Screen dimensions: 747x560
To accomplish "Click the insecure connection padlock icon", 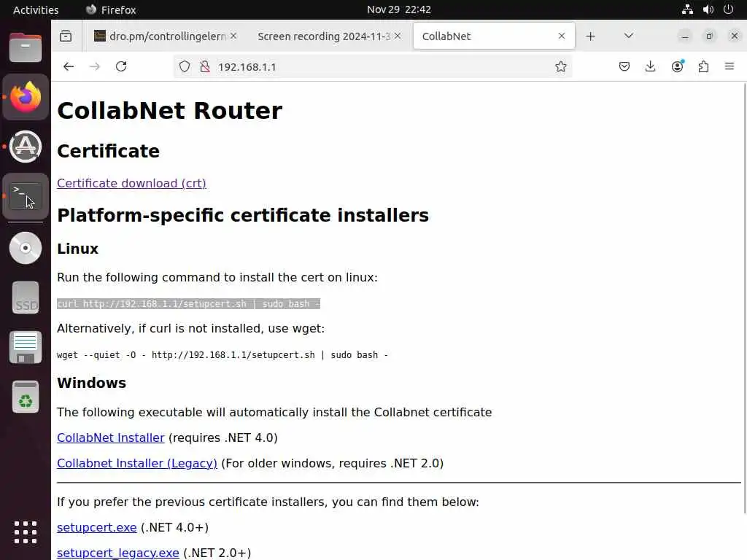I will click(205, 66).
